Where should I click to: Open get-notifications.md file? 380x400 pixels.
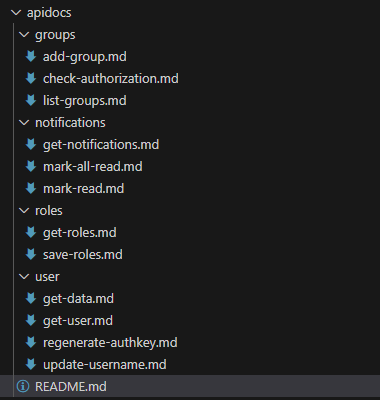[101, 145]
